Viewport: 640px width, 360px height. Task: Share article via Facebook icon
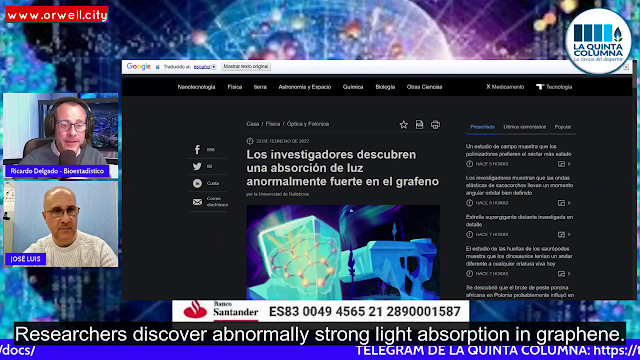tap(197, 150)
